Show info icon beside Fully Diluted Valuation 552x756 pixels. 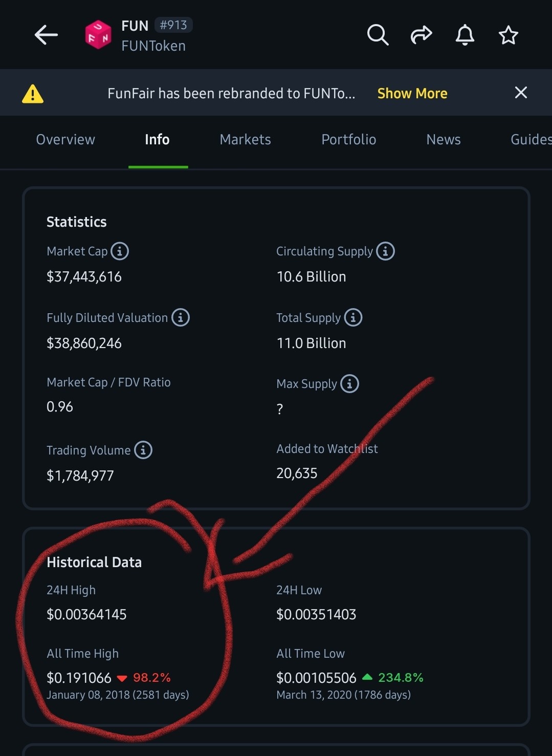tap(181, 317)
